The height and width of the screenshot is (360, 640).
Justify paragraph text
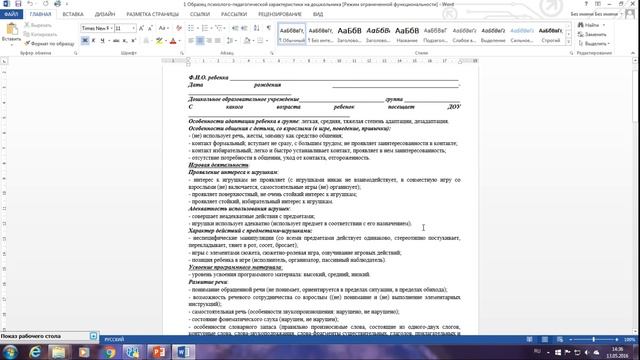coord(218,40)
